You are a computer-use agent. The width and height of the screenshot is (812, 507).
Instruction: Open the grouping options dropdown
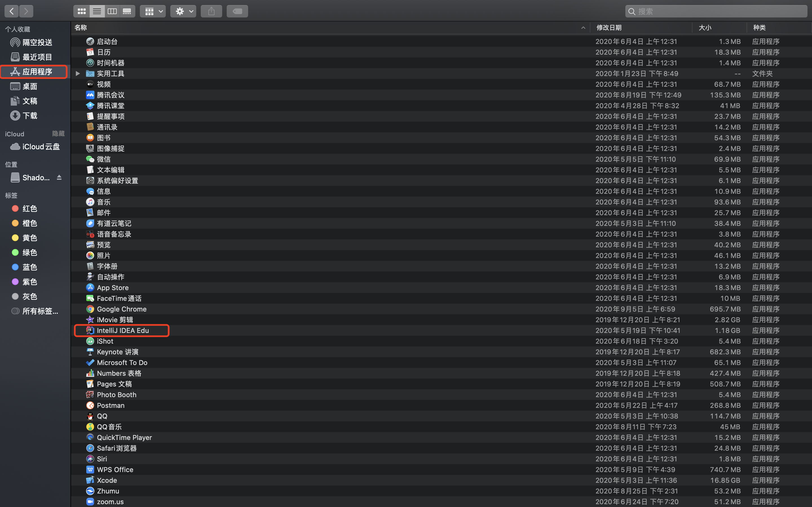(x=153, y=11)
